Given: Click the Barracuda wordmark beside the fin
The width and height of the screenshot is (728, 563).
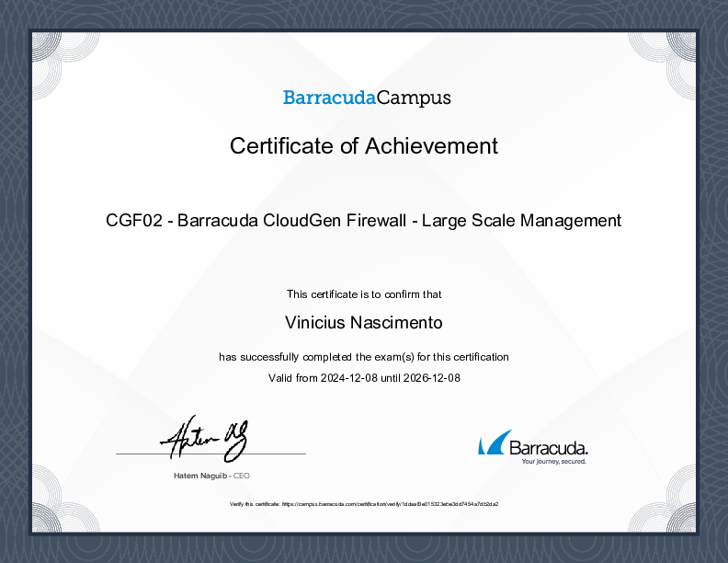Looking at the screenshot, I should tap(548, 448).
